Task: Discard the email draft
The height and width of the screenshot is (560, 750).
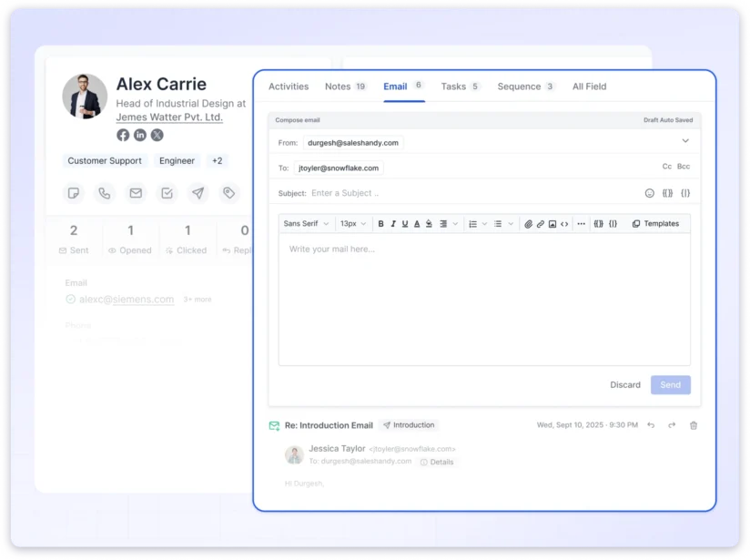Action: (x=625, y=385)
